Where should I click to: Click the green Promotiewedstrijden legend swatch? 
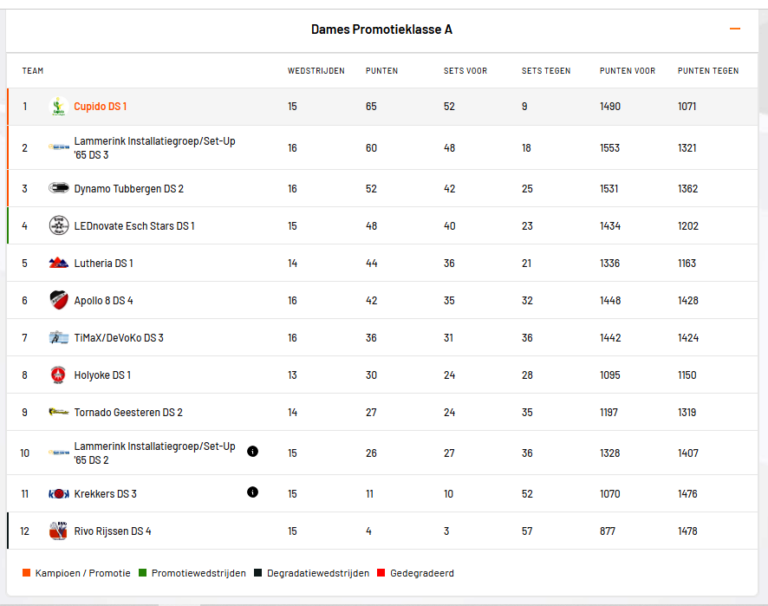(143, 573)
